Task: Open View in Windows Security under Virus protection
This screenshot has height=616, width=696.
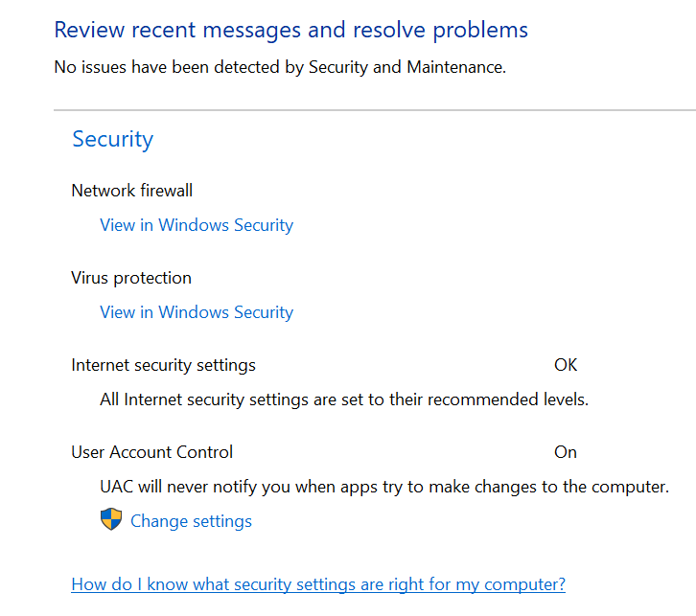Action: pyautogui.click(x=197, y=312)
